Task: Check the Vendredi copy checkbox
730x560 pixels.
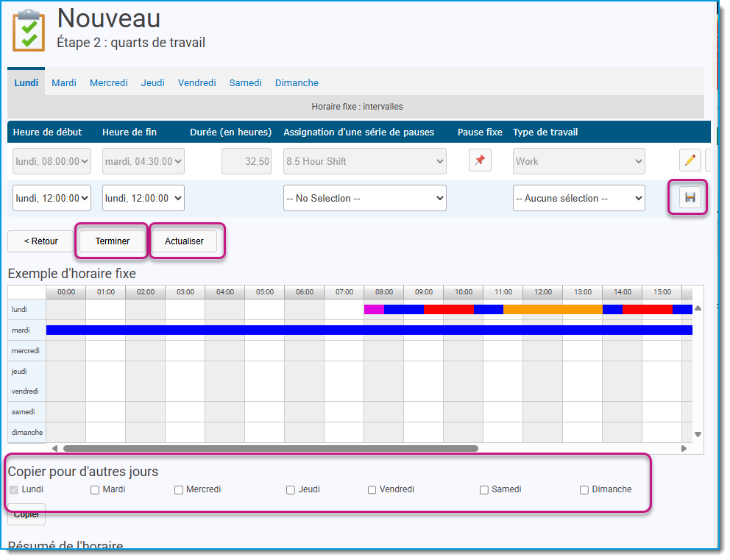Action: click(x=372, y=489)
